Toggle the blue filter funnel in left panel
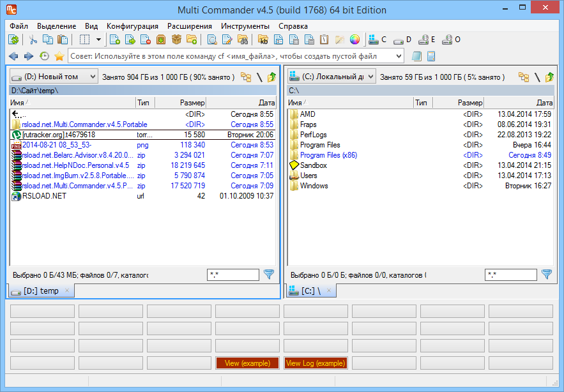This screenshot has width=564, height=392. [269, 275]
